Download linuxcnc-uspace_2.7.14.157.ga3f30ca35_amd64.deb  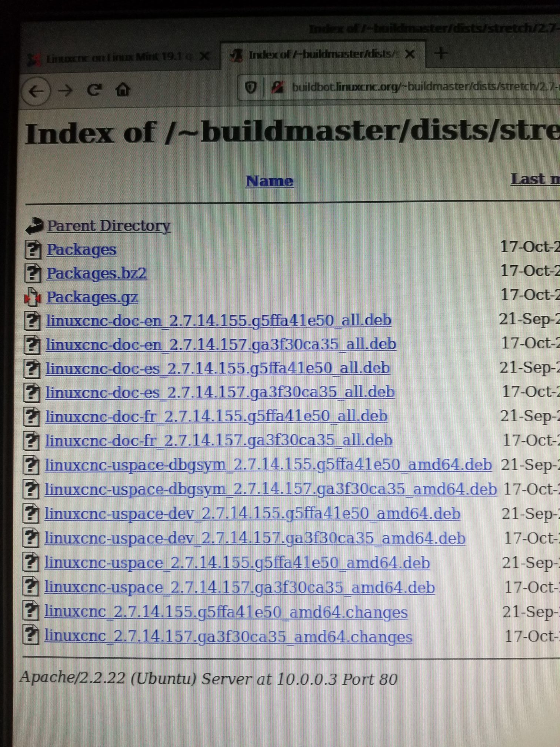(x=239, y=588)
